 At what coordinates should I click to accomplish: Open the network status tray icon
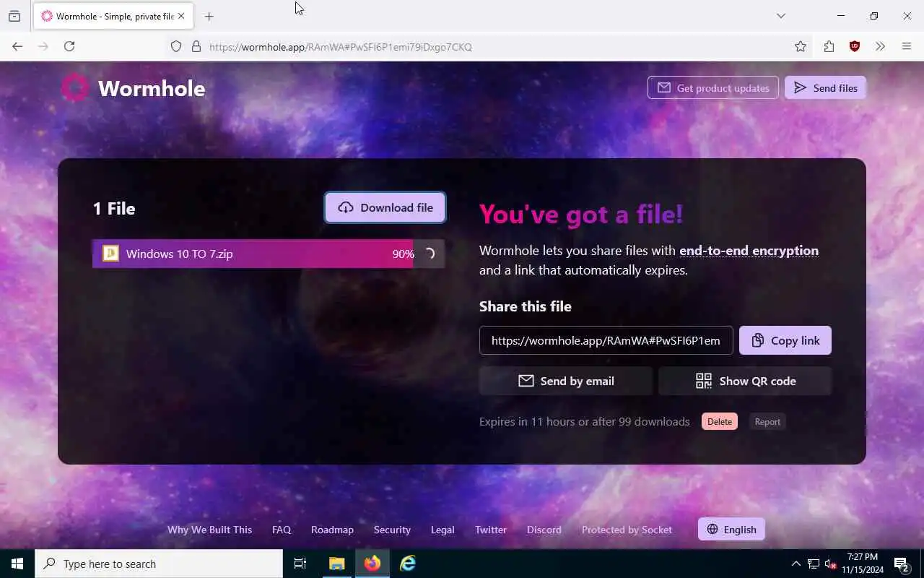pos(814,564)
